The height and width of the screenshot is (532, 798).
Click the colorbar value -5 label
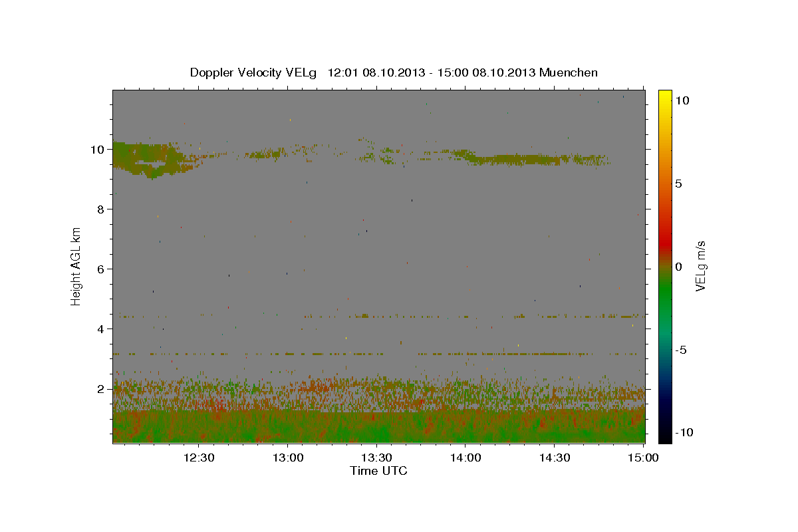tap(681, 350)
